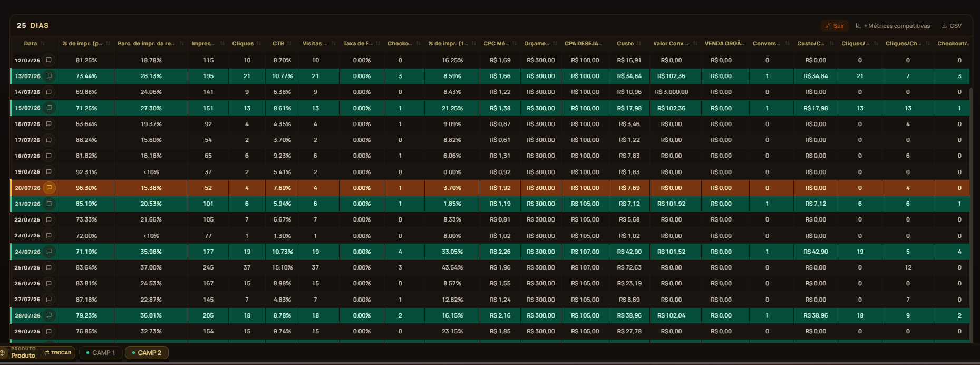Click the note bubble beside 23/07/26
The width and height of the screenshot is (980, 365).
[x=49, y=236]
